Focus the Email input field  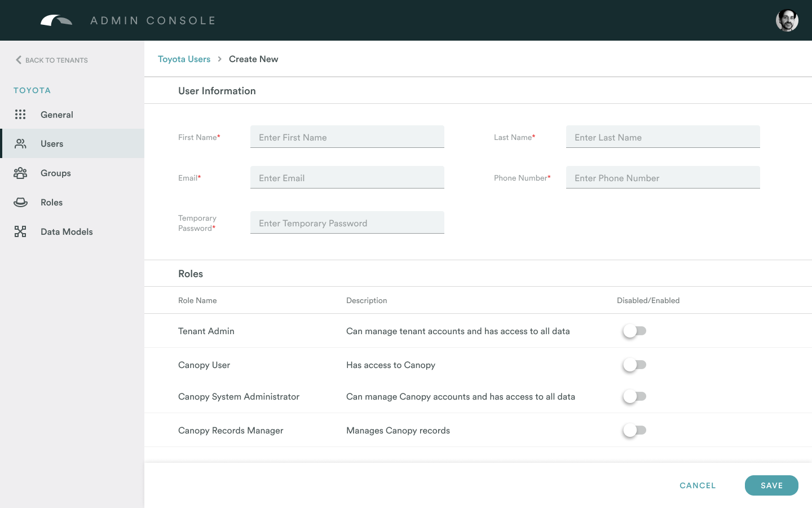tap(347, 178)
